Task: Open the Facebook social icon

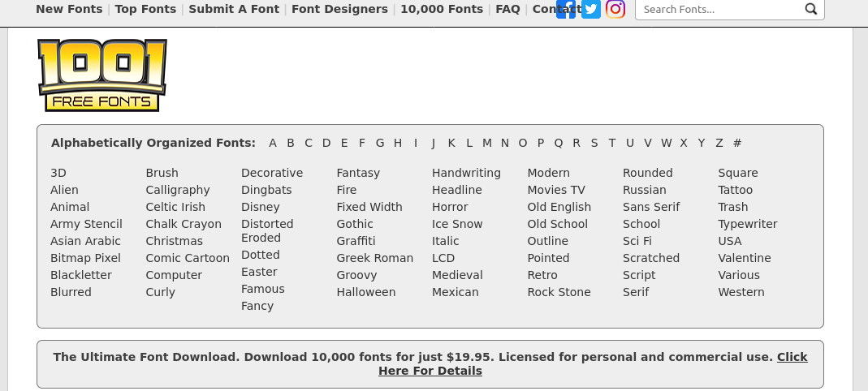Action: (x=566, y=9)
